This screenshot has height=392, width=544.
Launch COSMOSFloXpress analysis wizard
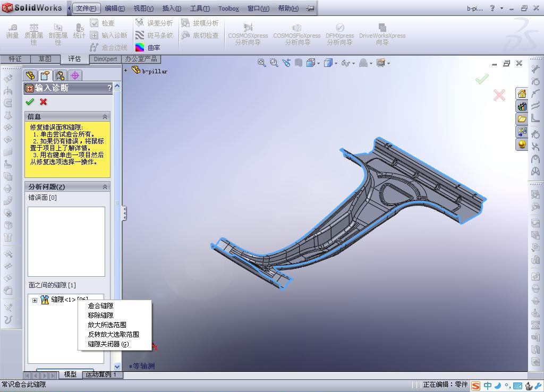pos(297,35)
